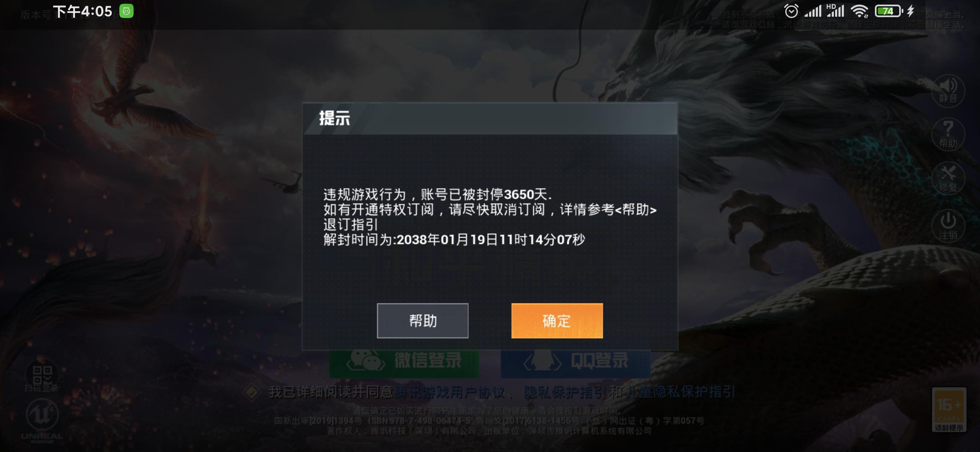Tap the 16+ age rating badge
The height and width of the screenshot is (452, 980).
[x=949, y=410]
